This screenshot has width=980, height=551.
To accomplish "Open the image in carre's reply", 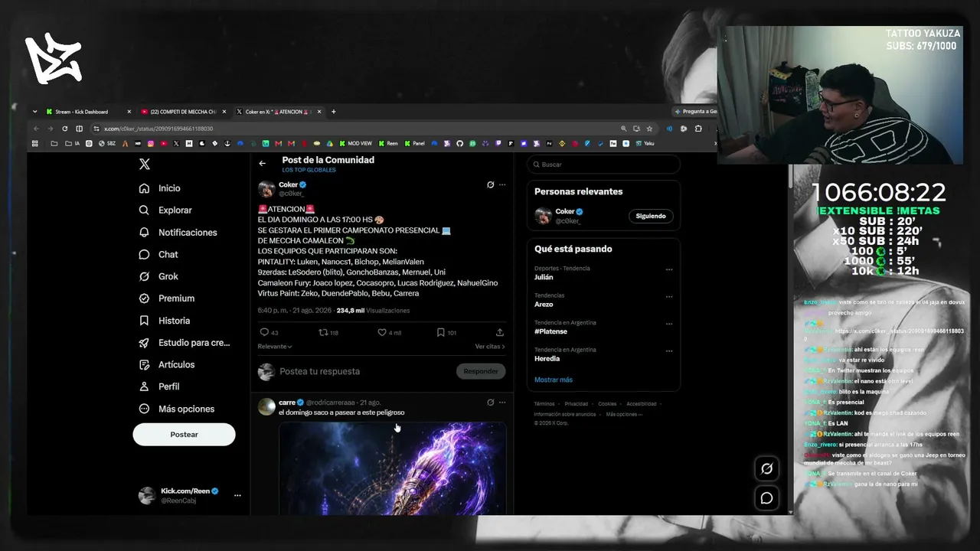I will click(x=392, y=468).
